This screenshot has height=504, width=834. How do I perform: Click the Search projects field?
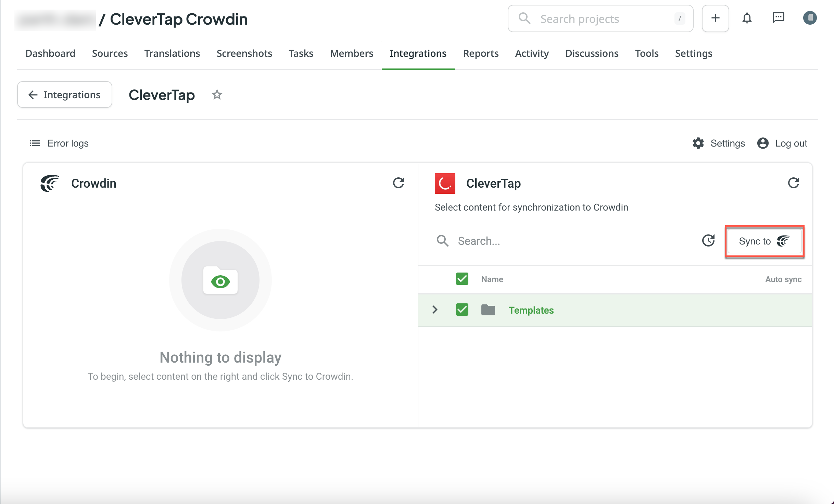point(601,18)
